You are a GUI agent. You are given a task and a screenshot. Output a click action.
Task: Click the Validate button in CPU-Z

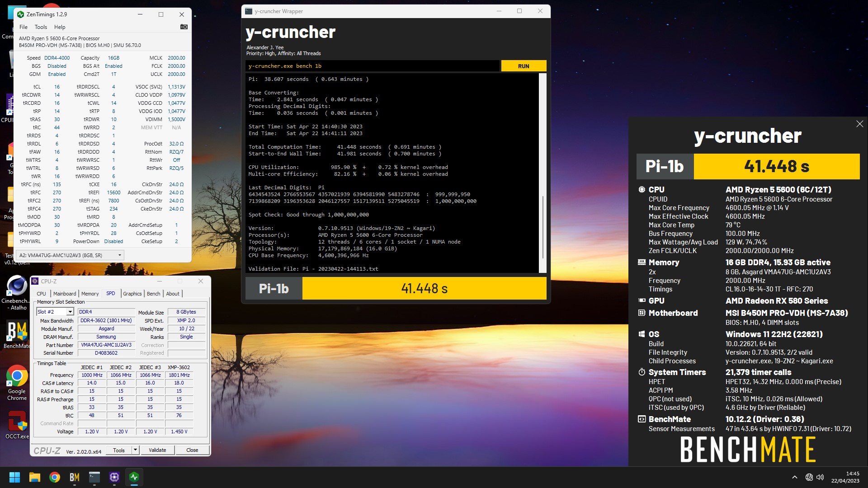(x=157, y=450)
